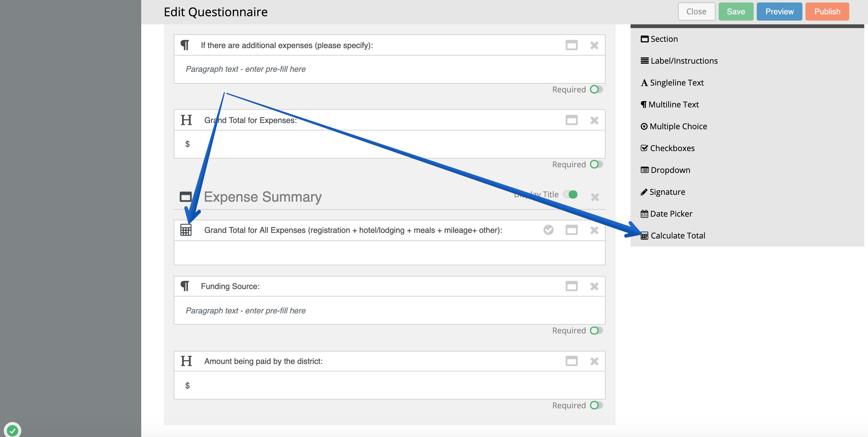Click the Preview button
This screenshot has width=868, height=437.
779,12
